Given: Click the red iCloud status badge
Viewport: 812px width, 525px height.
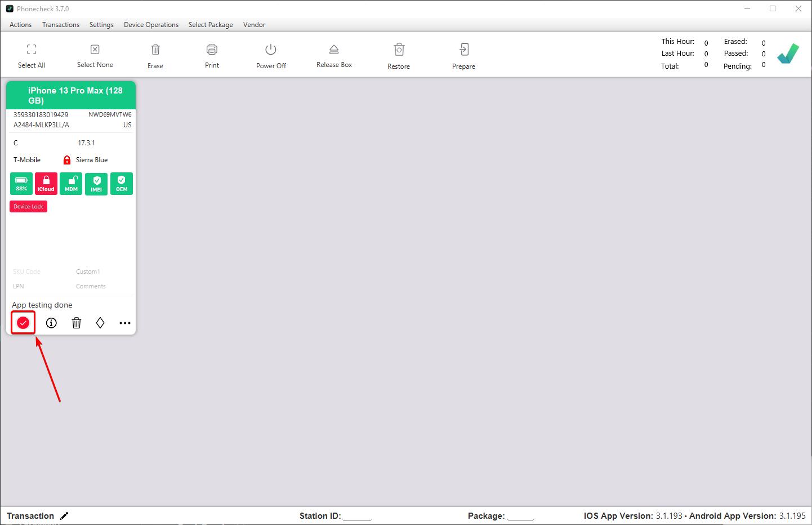Looking at the screenshot, I should (46, 184).
